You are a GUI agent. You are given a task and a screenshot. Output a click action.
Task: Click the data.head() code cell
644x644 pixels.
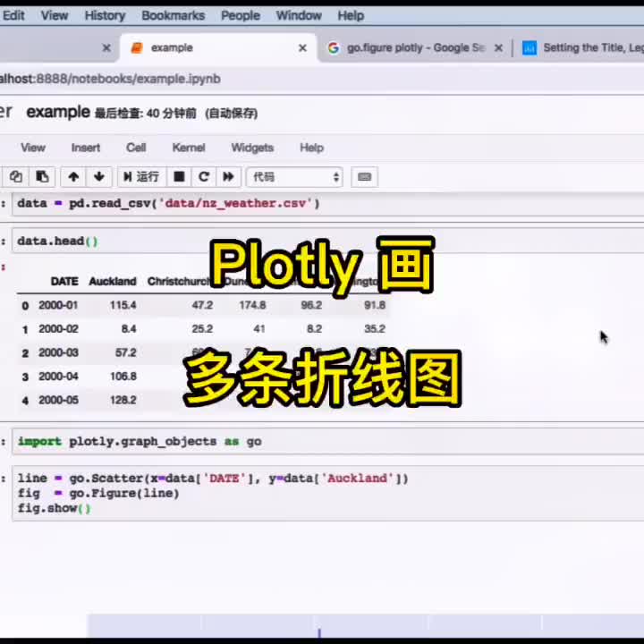[x=327, y=241]
